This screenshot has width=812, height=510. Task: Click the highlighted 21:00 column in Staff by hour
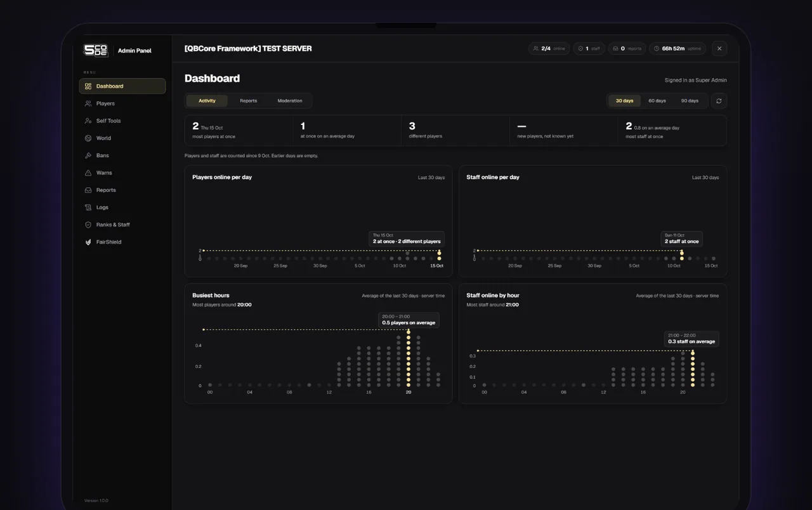(693, 368)
